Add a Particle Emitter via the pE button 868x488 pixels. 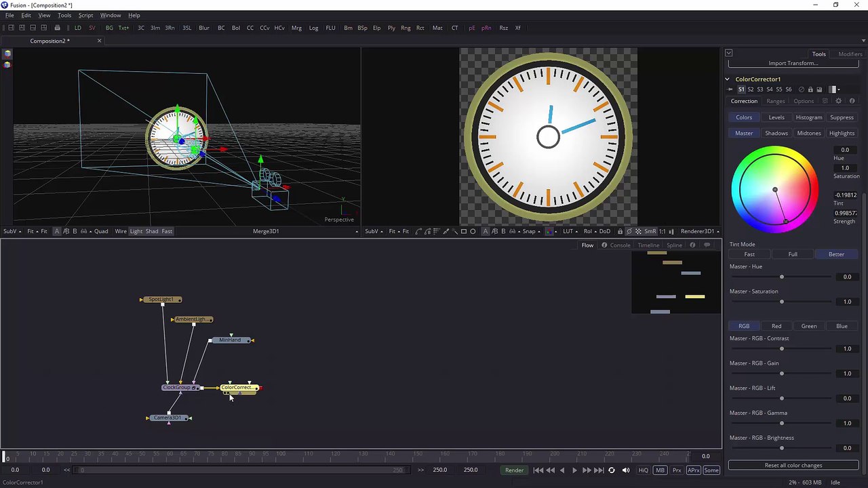(x=472, y=28)
